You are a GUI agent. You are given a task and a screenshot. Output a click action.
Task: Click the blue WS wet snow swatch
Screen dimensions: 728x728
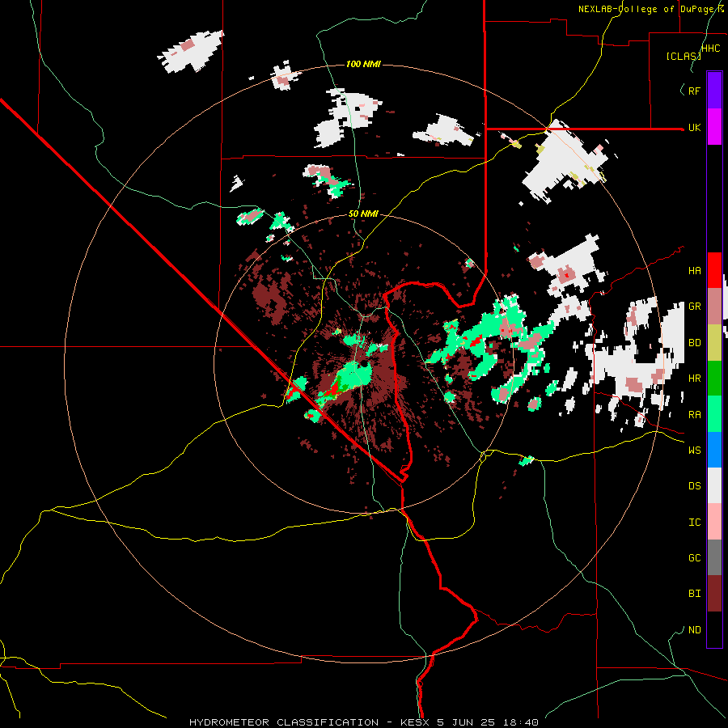tap(714, 450)
